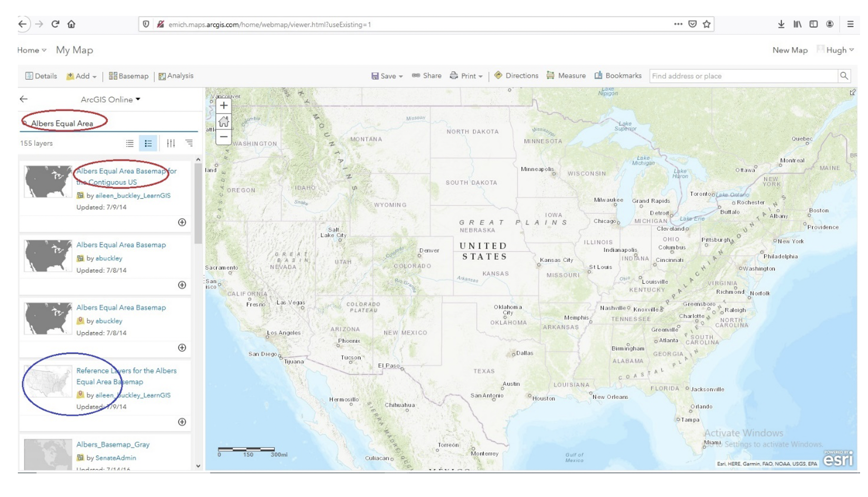Open the Details panel

coord(41,76)
